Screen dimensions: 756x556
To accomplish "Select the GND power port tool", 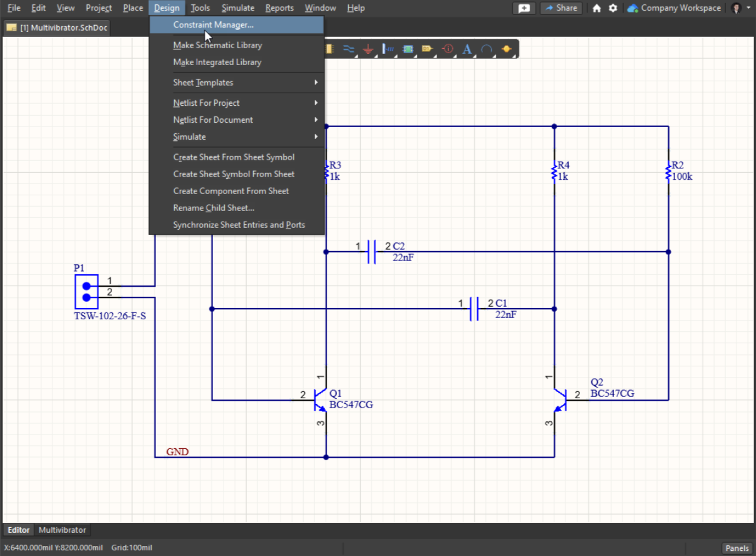I will click(x=368, y=49).
